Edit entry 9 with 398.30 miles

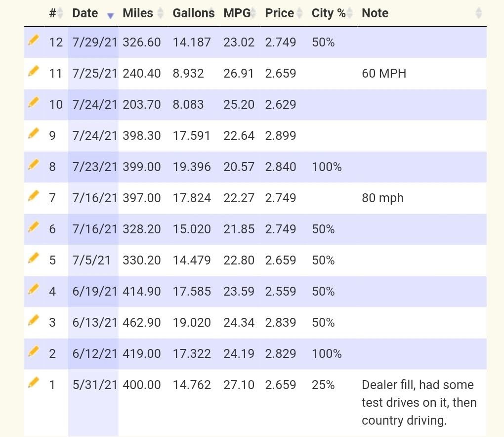pos(34,133)
